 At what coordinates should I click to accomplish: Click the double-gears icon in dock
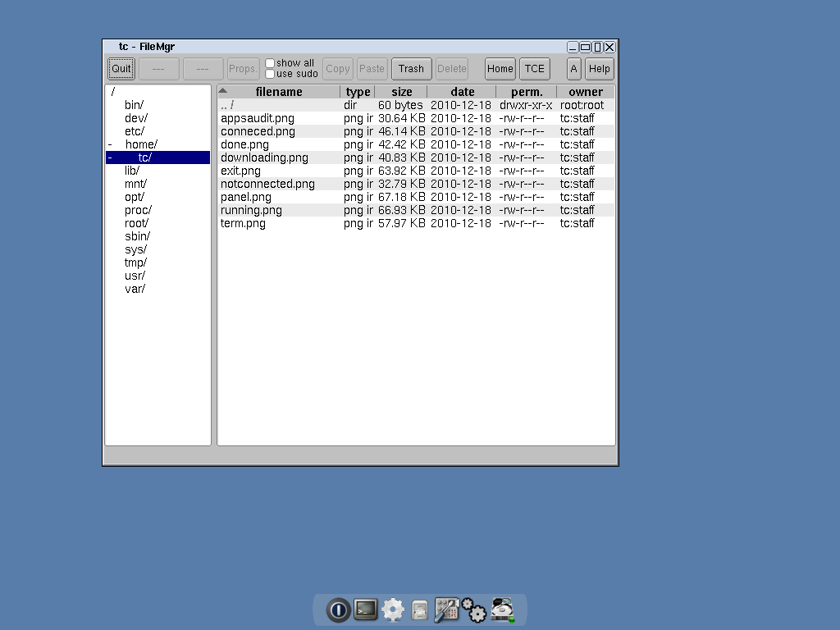point(474,609)
